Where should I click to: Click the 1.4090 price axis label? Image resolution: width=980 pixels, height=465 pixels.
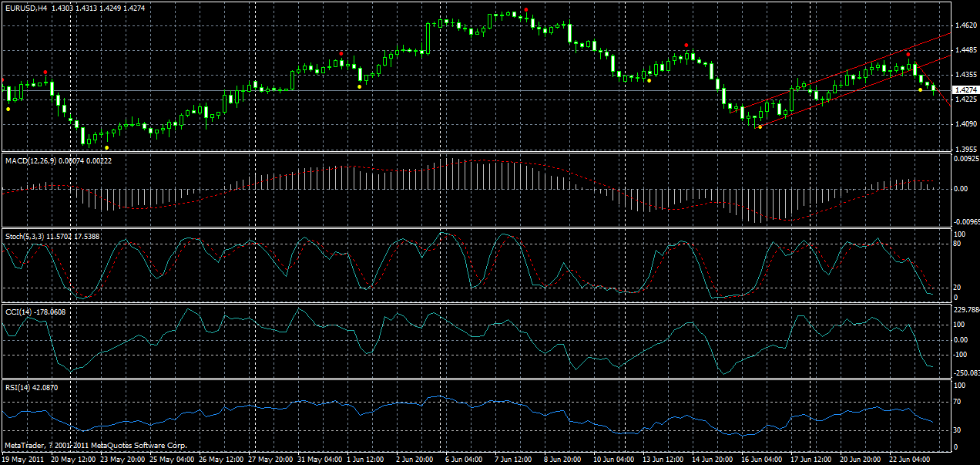[x=965, y=124]
